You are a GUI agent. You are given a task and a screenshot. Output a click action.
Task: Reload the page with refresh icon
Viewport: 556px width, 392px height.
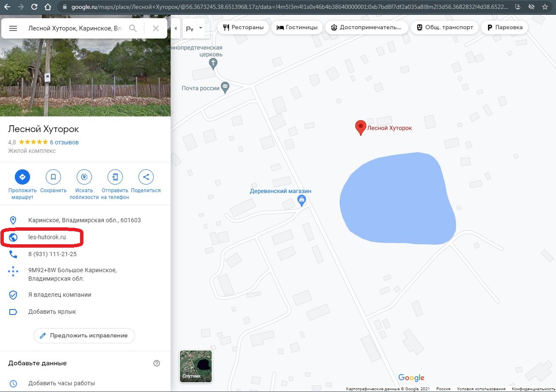click(x=34, y=7)
